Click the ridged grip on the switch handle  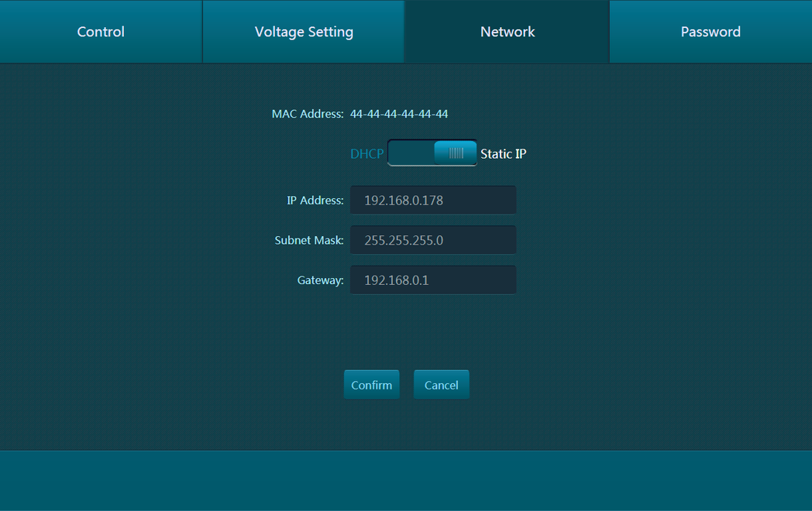(456, 153)
